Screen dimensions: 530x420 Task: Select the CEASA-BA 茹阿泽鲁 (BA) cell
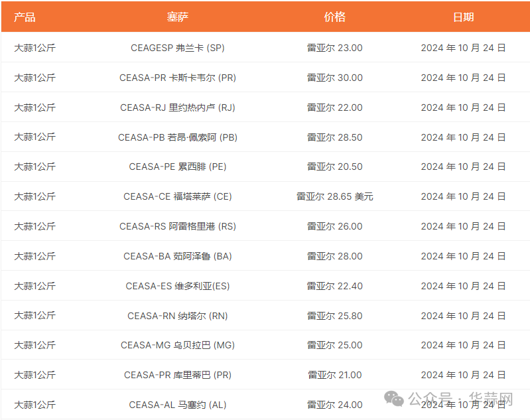pyautogui.click(x=178, y=256)
